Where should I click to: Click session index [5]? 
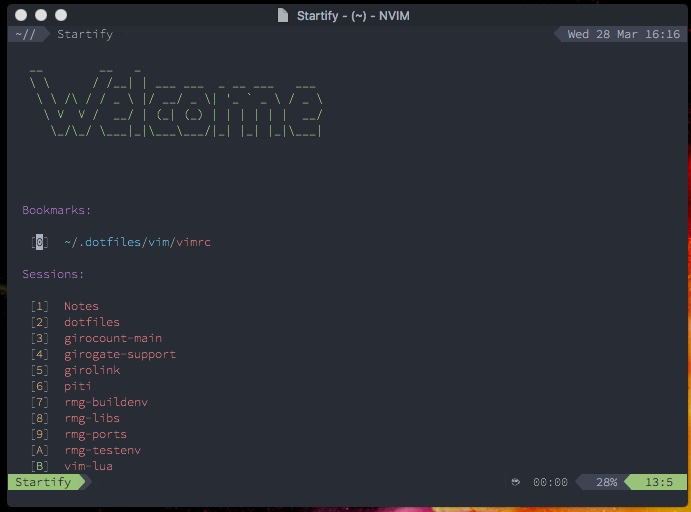click(x=39, y=370)
